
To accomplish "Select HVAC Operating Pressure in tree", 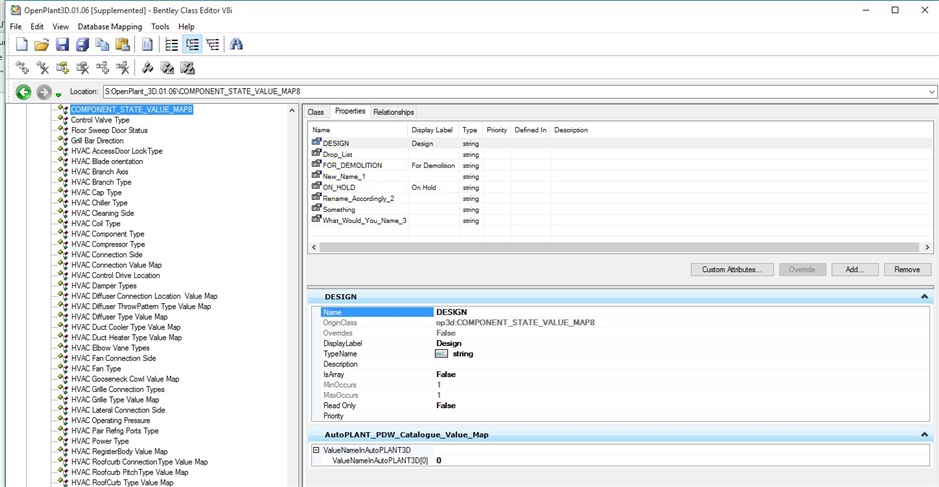I will pos(111,421).
